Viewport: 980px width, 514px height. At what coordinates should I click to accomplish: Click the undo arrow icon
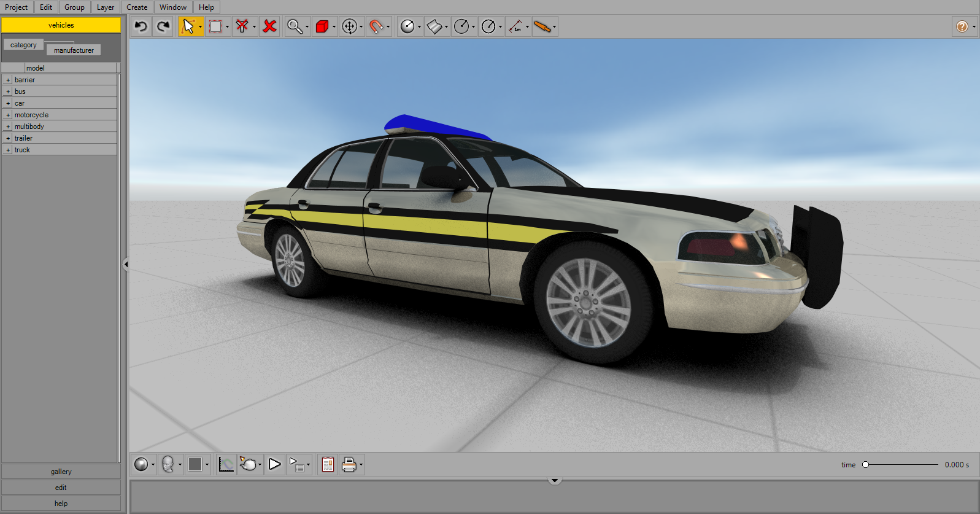coord(141,26)
